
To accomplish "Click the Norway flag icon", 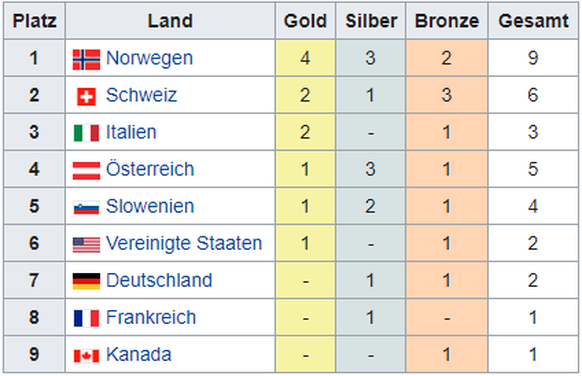I will point(86,59).
